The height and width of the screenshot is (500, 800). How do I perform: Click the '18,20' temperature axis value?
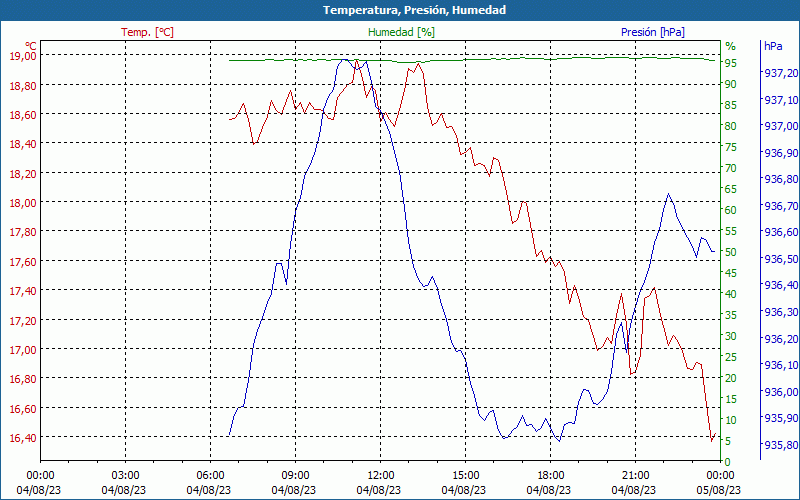click(x=23, y=173)
